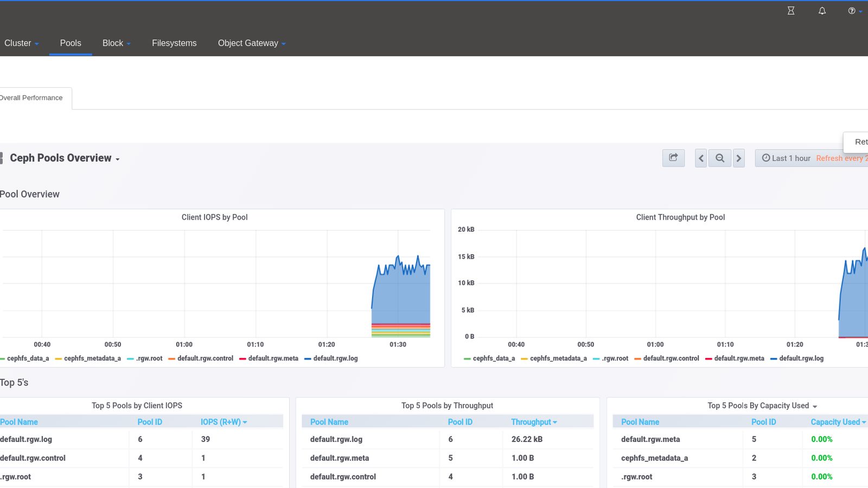The height and width of the screenshot is (488, 868).
Task: Shift time range backward with left arrow
Action: [x=701, y=158]
